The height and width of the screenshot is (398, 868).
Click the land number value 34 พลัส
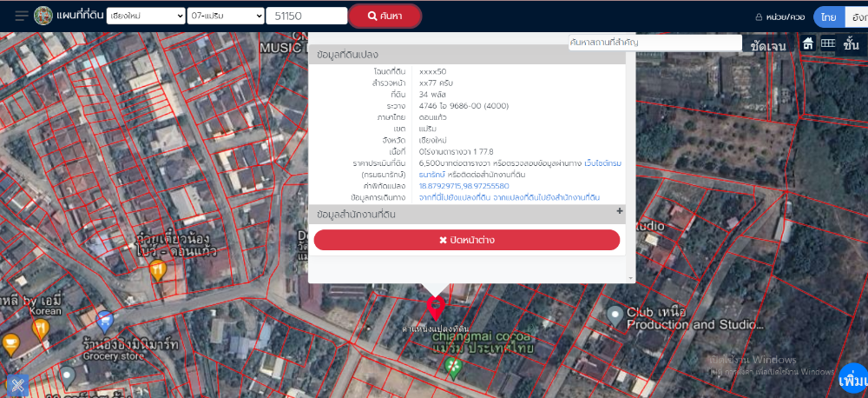432,94
